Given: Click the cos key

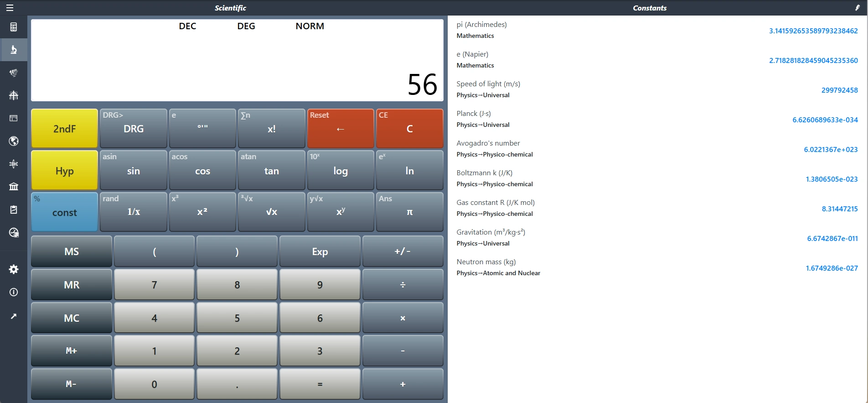Looking at the screenshot, I should pyautogui.click(x=202, y=170).
